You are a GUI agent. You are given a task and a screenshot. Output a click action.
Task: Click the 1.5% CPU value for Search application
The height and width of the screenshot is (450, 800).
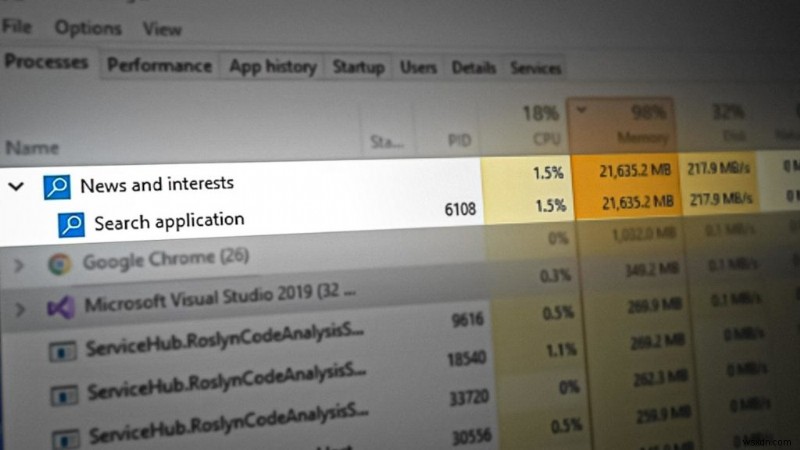pyautogui.click(x=551, y=206)
